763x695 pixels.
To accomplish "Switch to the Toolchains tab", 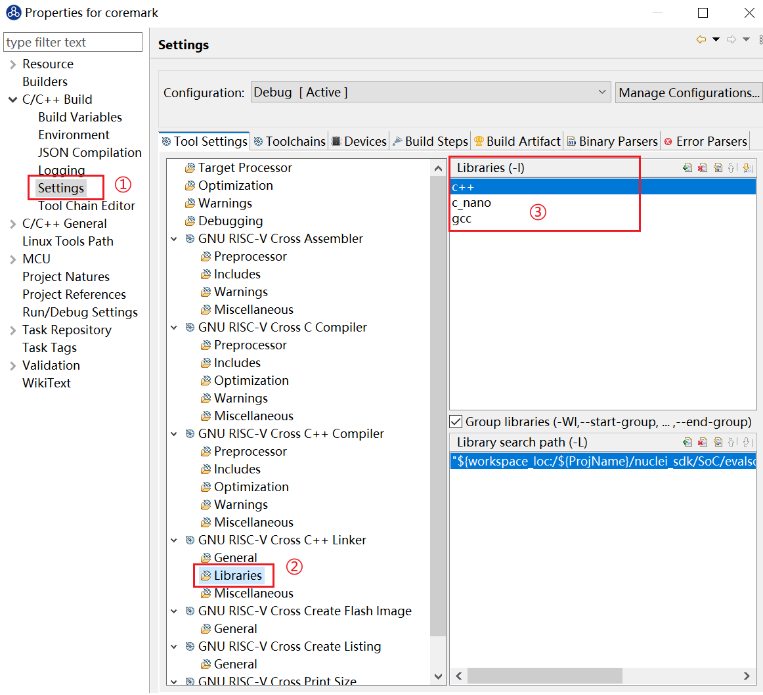I will point(290,142).
